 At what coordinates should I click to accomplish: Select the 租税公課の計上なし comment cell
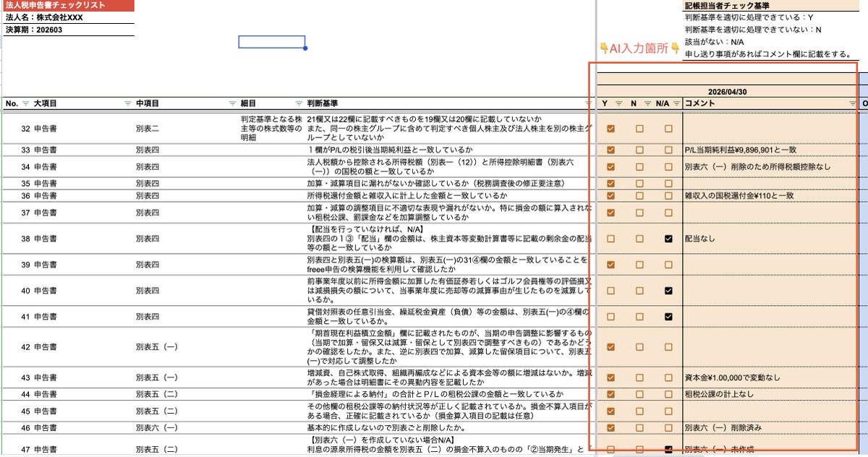(x=770, y=394)
